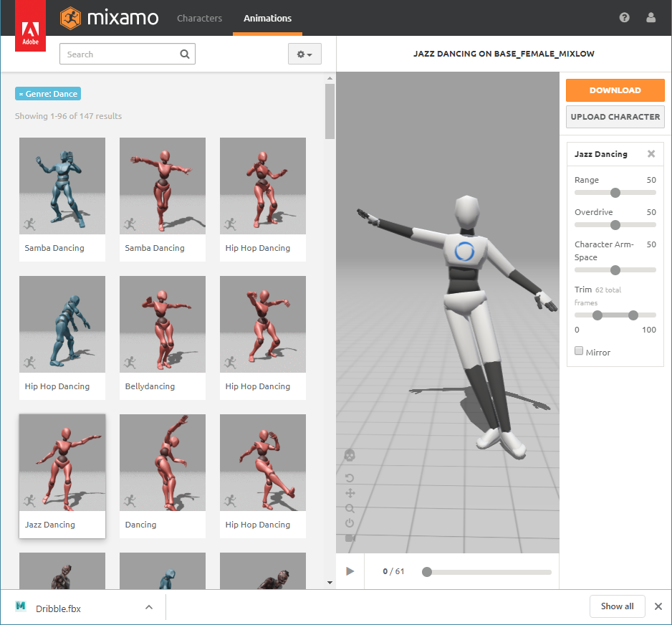Open the gear settings dropdown
This screenshot has height=625, width=672.
[x=304, y=54]
